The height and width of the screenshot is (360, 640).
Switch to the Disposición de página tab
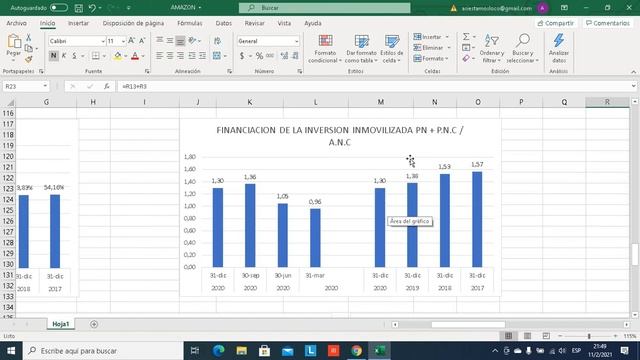133,23
